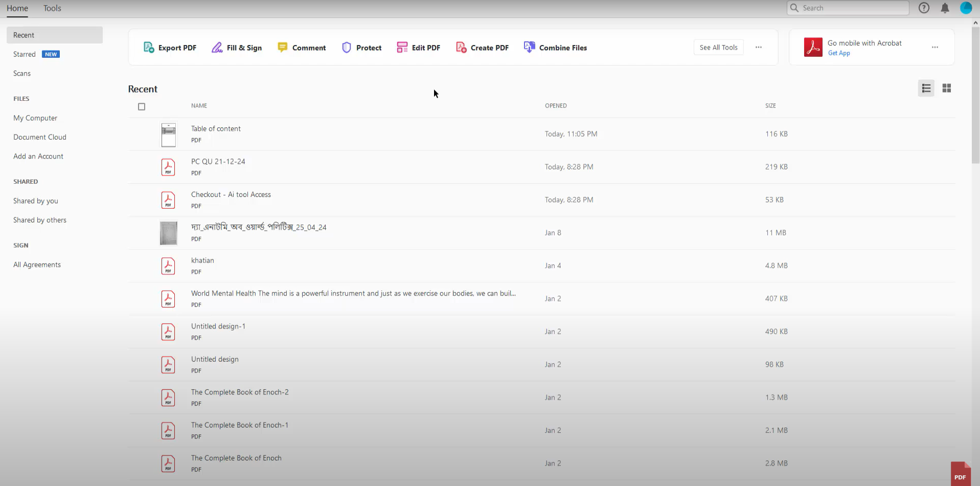
Task: Open the Home tab
Action: [x=17, y=8]
